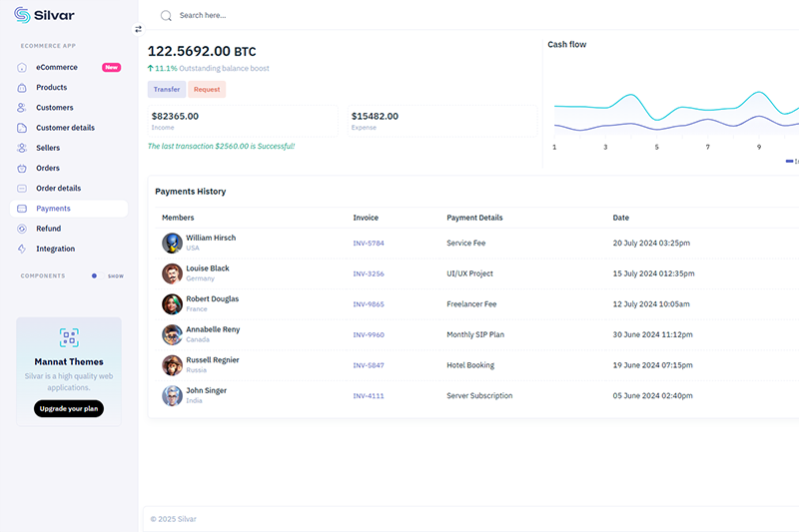The height and width of the screenshot is (532, 799).
Task: Click the Integration sidebar icon
Action: point(22,249)
